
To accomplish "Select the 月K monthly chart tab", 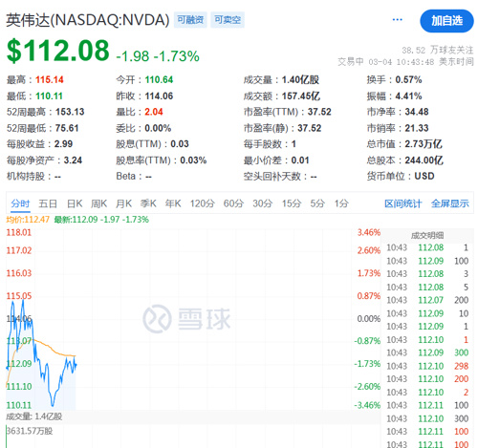I will tap(123, 203).
